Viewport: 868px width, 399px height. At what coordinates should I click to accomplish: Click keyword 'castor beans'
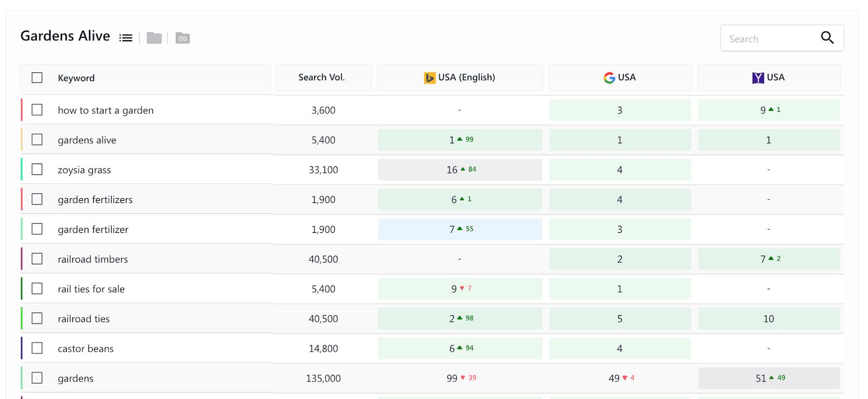point(86,349)
